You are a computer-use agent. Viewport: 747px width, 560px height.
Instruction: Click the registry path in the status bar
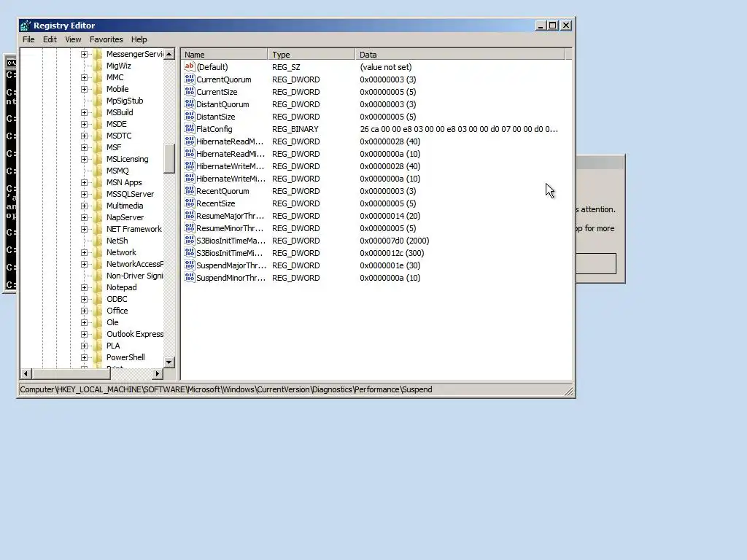pyautogui.click(x=226, y=389)
